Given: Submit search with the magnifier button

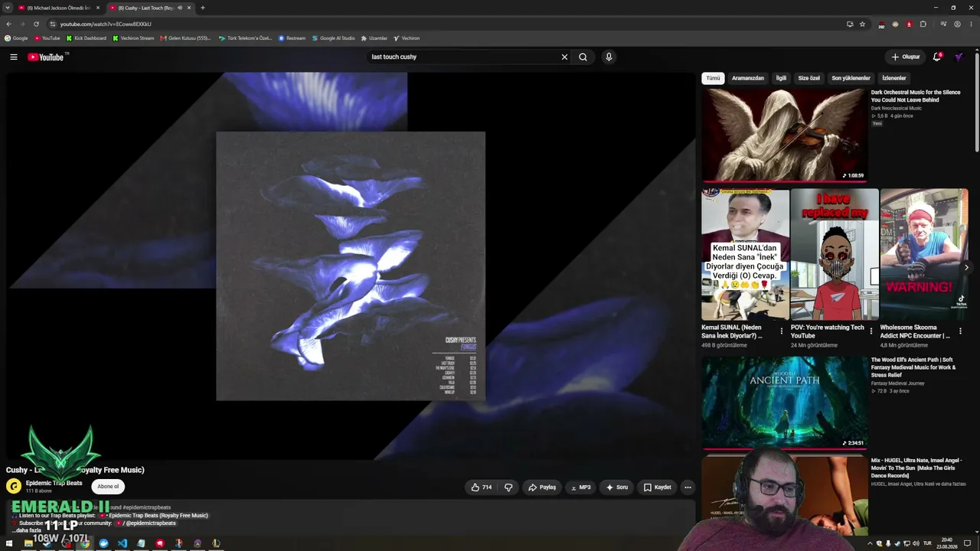Looking at the screenshot, I should pyautogui.click(x=583, y=57).
